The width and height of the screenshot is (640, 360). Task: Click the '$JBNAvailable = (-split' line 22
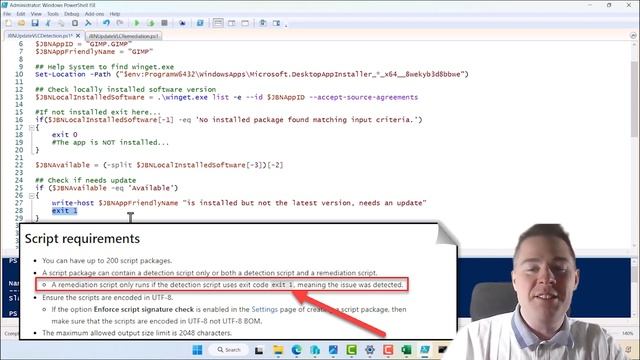pos(159,165)
